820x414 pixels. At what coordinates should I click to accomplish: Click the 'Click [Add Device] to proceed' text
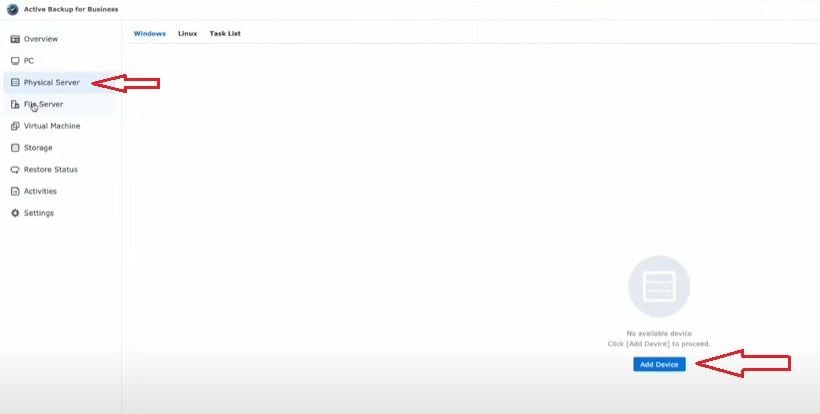[659, 344]
